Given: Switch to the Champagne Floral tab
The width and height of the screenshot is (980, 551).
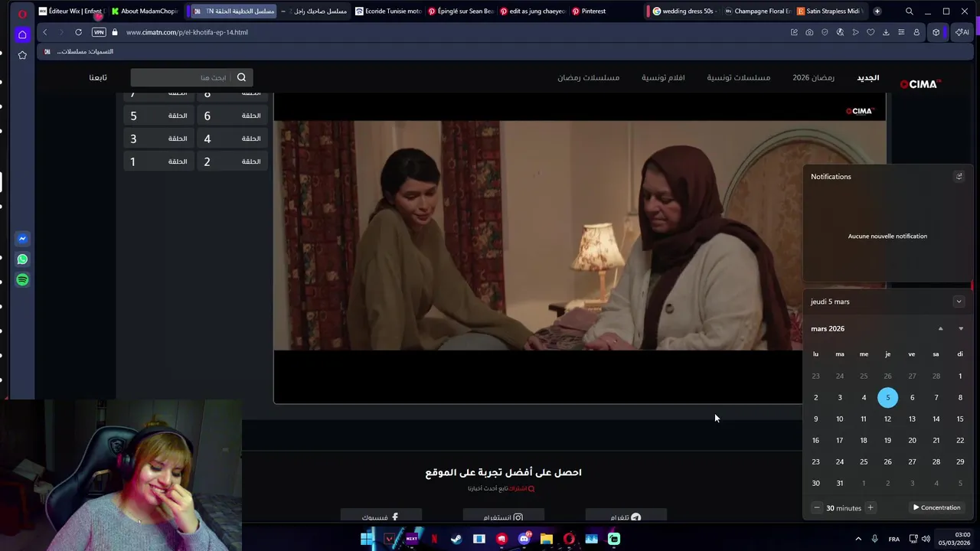Looking at the screenshot, I should pyautogui.click(x=757, y=11).
